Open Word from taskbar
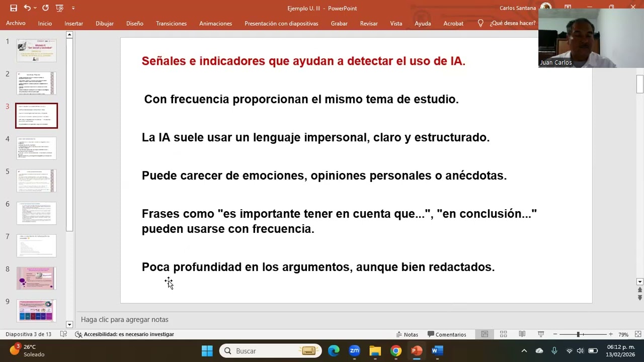This screenshot has width=644, height=362. tap(437, 351)
